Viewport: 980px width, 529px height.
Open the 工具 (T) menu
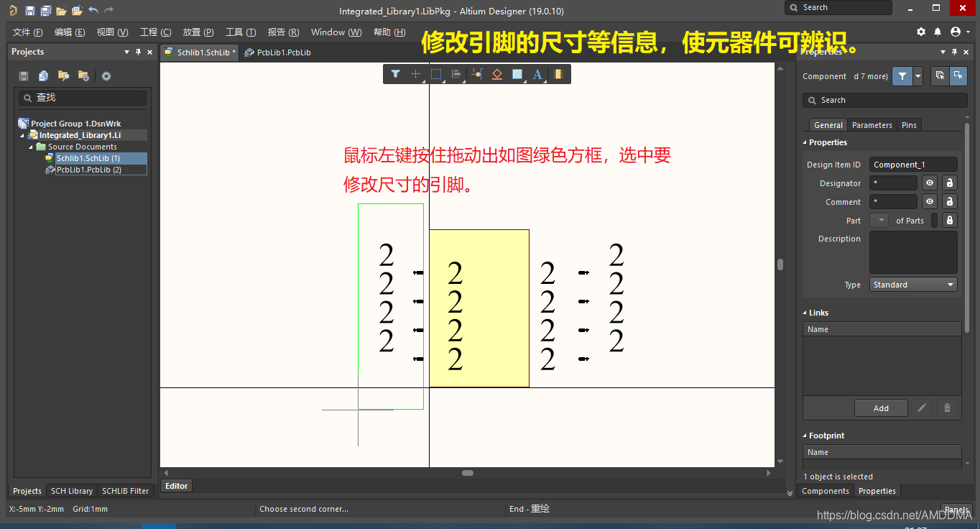pyautogui.click(x=241, y=32)
